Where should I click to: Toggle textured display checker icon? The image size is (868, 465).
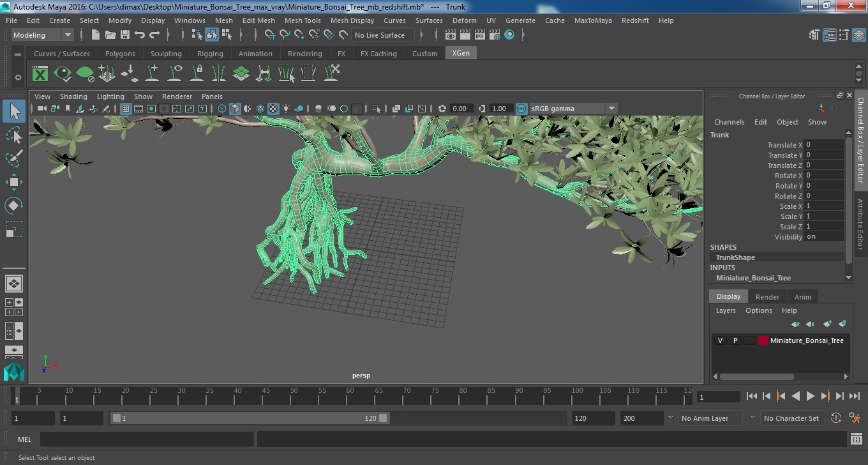273,109
